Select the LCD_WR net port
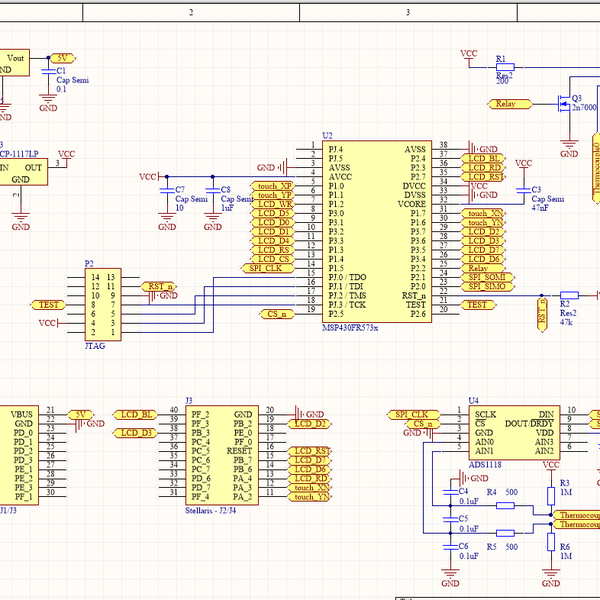Viewport: 600px width, 600px height. (x=272, y=204)
